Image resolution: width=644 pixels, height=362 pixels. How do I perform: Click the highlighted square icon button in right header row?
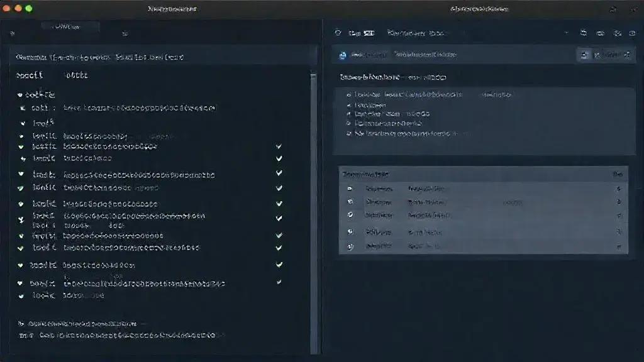586,55
